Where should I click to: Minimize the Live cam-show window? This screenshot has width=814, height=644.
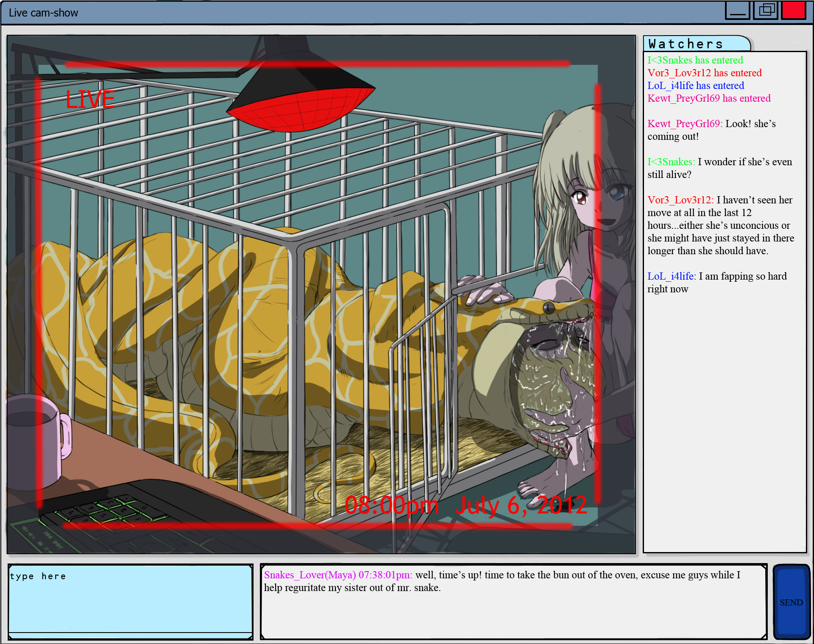pyautogui.click(x=737, y=10)
